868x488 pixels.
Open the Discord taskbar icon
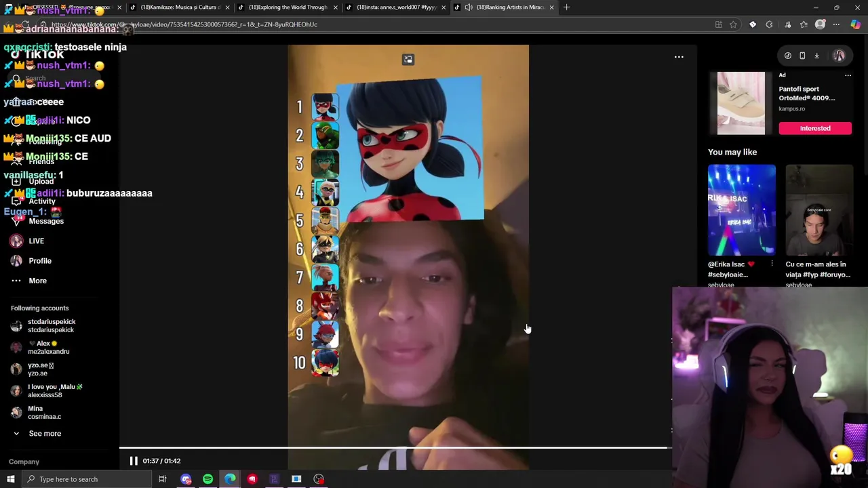point(186,479)
